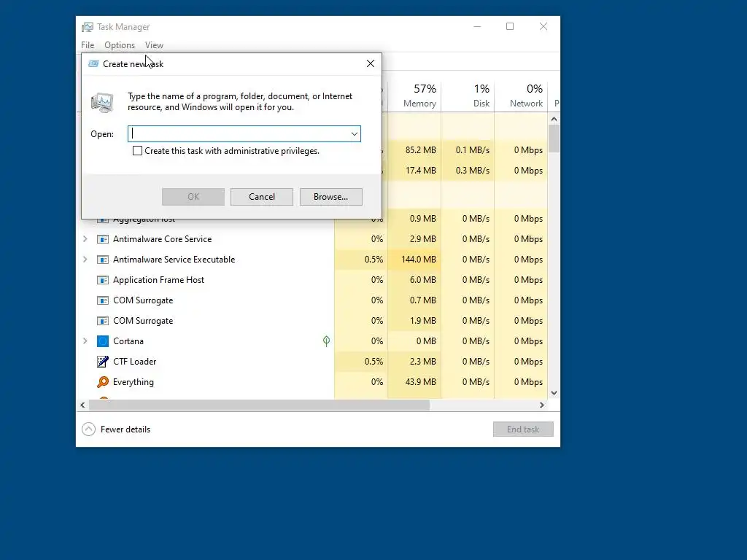Expand the Cortana process row
Viewport: 747px width, 560px height.
click(x=85, y=341)
